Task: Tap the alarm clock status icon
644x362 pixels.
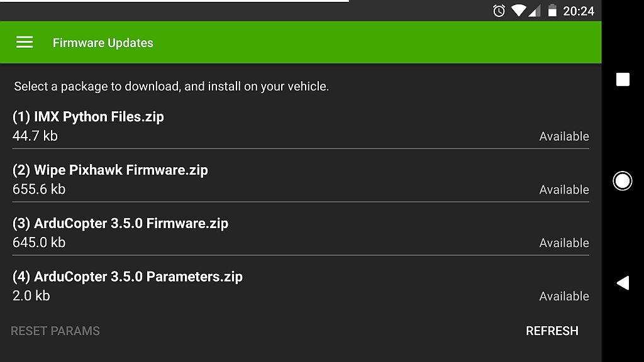Action: [499, 11]
